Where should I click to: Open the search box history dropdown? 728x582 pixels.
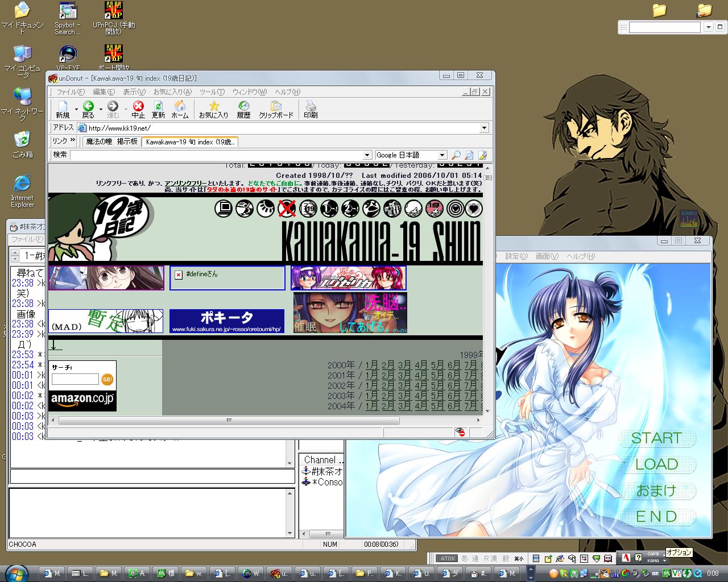coord(367,155)
